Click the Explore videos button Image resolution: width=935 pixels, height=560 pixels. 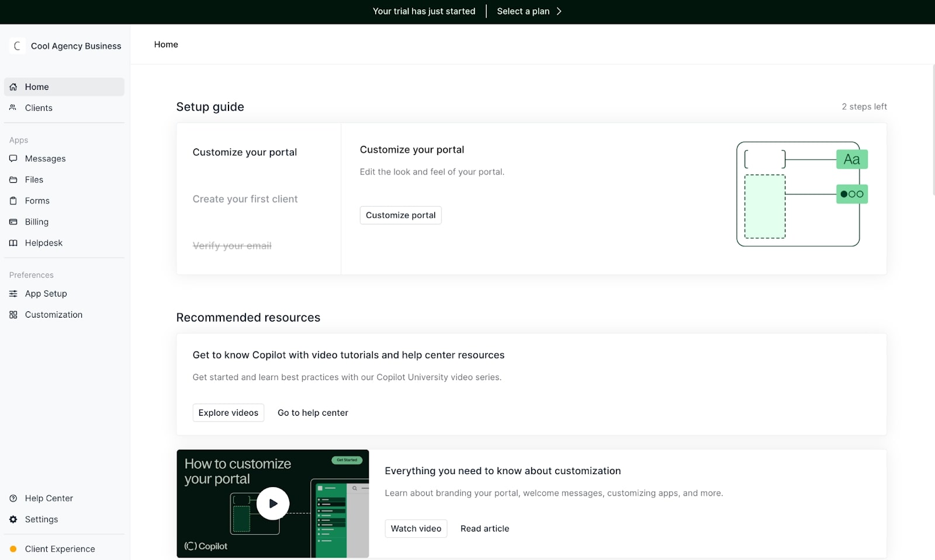(228, 413)
